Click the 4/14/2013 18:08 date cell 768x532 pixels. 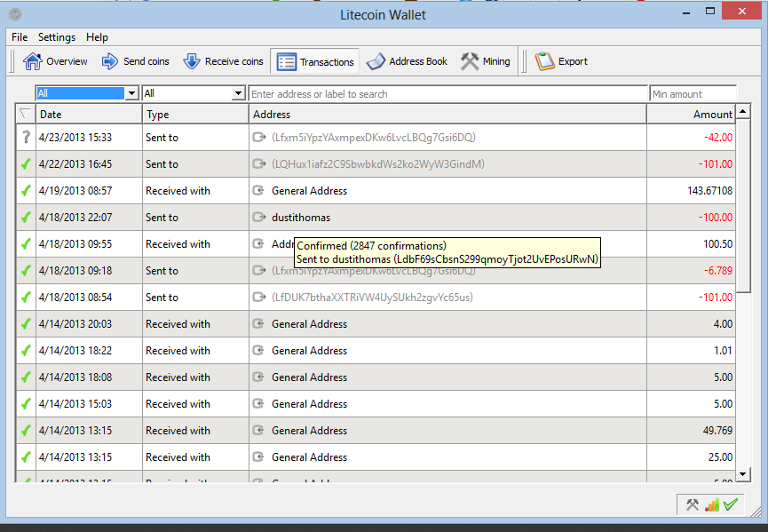coord(89,377)
